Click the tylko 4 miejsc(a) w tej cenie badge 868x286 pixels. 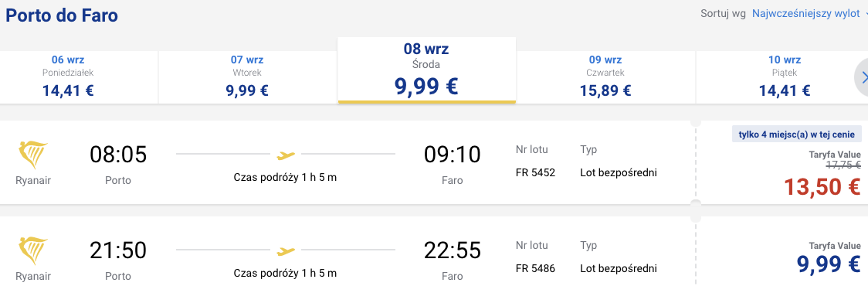pos(797,134)
